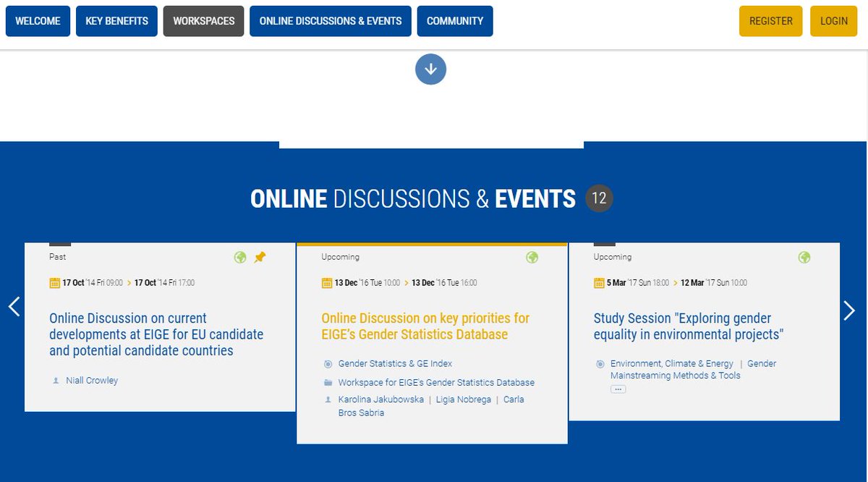Viewport: 868px width, 482px height.
Task: Click the orange pin icon on past event
Action: [260, 258]
